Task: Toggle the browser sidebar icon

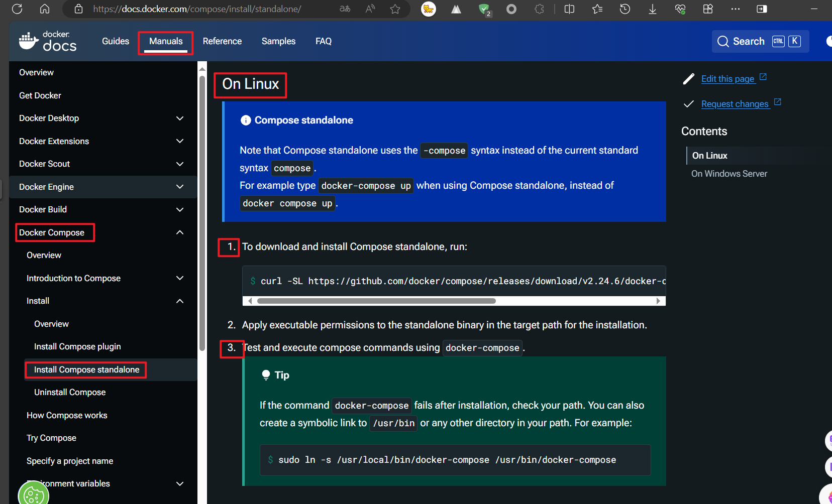Action: click(x=762, y=9)
